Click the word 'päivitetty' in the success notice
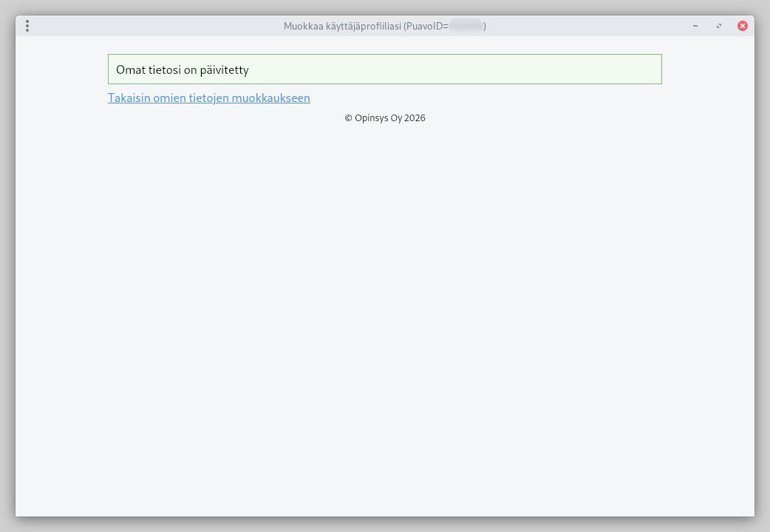This screenshot has height=532, width=770. click(x=224, y=70)
